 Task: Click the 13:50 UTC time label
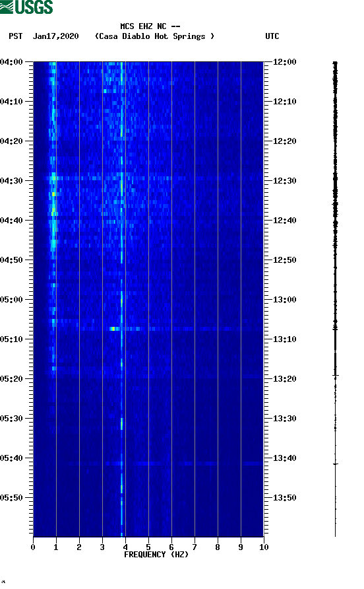pos(285,498)
